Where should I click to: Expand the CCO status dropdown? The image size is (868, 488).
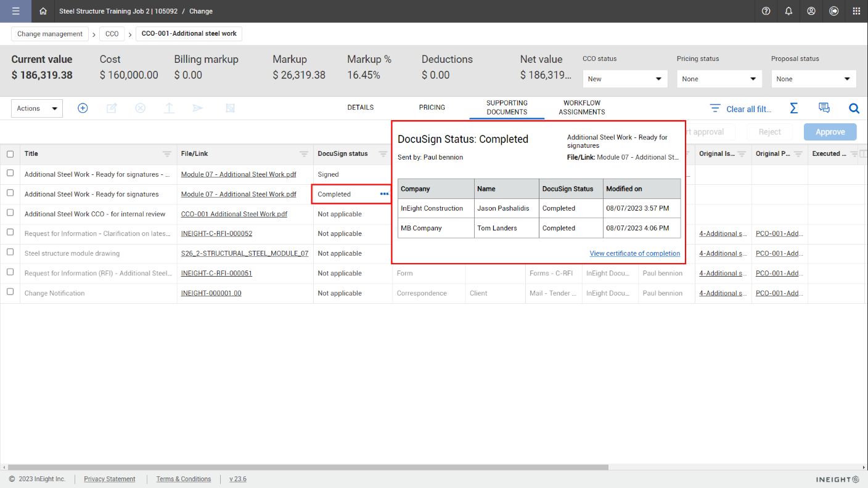pyautogui.click(x=624, y=79)
